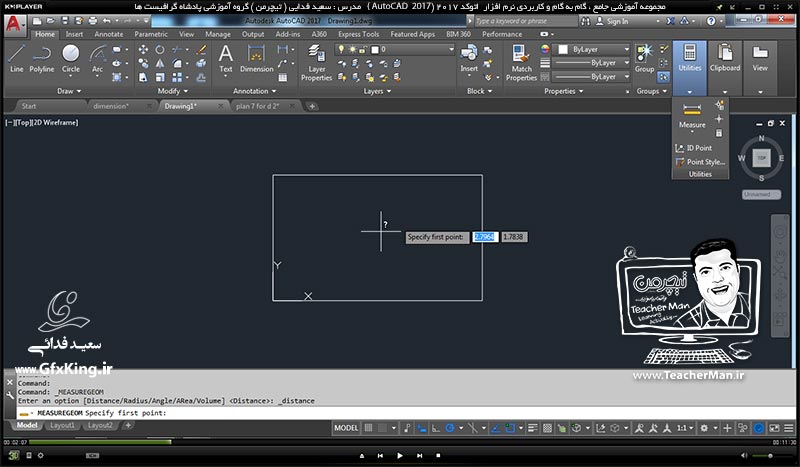Viewport: 800px width, 467px height.
Task: Click the Help question mark icon
Action: tap(711, 21)
